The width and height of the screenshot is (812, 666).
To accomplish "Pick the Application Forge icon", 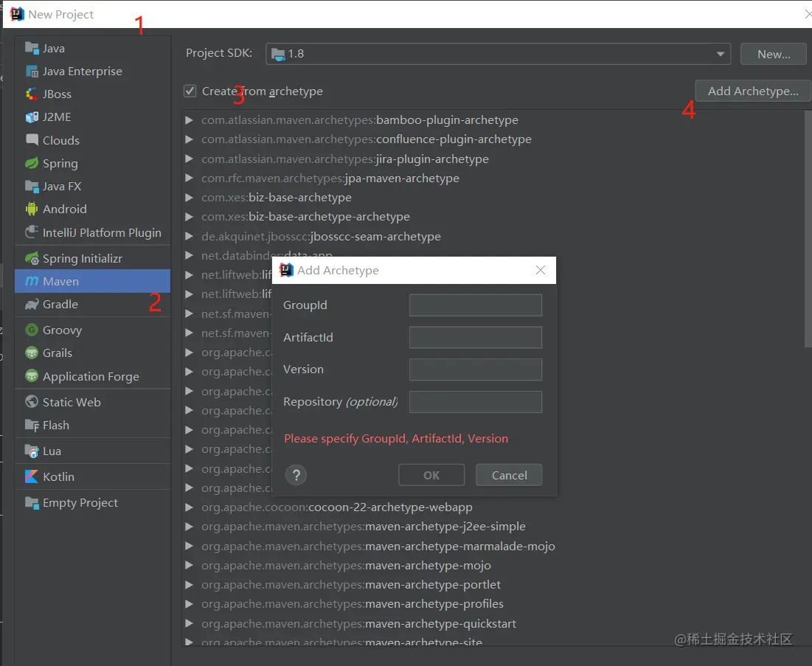I will coord(32,376).
